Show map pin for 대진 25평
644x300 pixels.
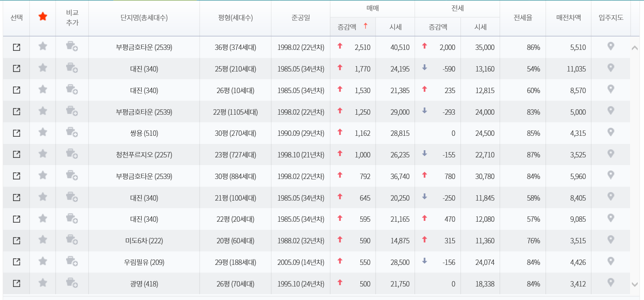tap(611, 67)
